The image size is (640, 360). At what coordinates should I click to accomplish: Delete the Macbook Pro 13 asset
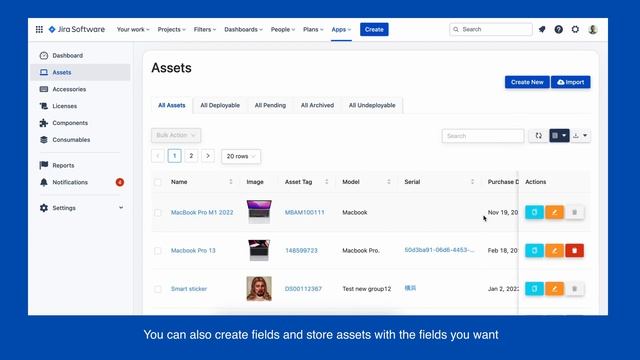[x=574, y=250]
